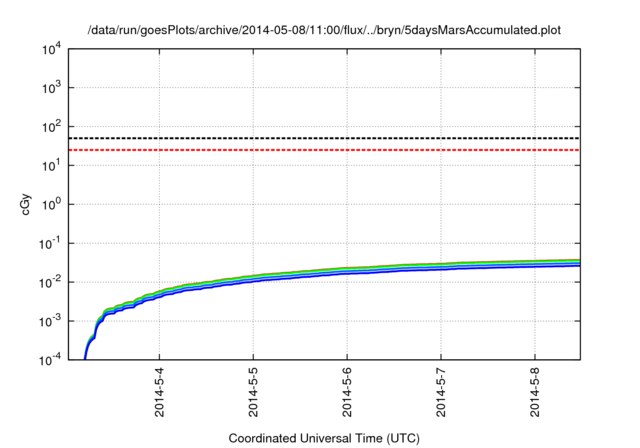The height and width of the screenshot is (448, 640).
Task: Click the 10^3 y-axis tick label
Action: point(51,88)
